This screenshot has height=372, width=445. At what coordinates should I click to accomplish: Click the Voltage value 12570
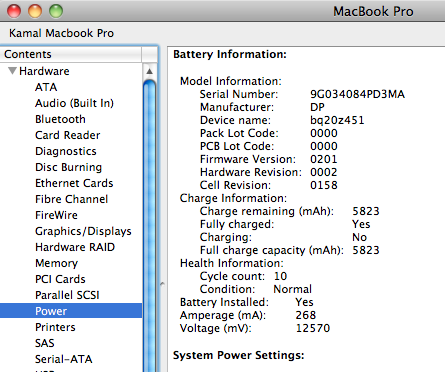[313, 328]
